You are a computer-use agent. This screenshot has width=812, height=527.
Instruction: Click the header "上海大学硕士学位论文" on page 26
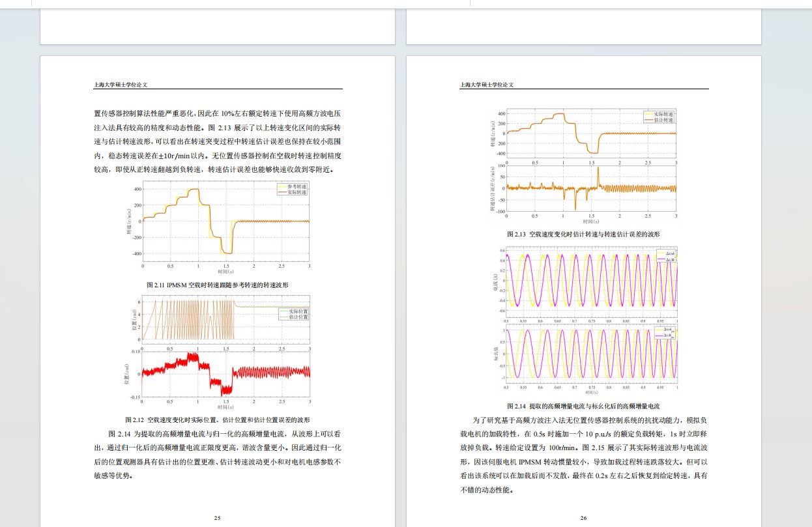[487, 85]
